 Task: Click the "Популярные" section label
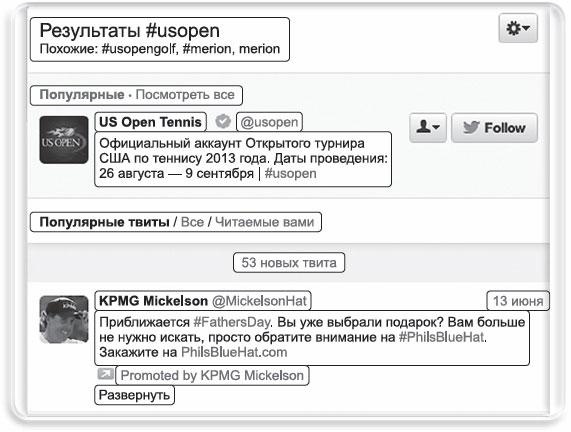click(82, 95)
